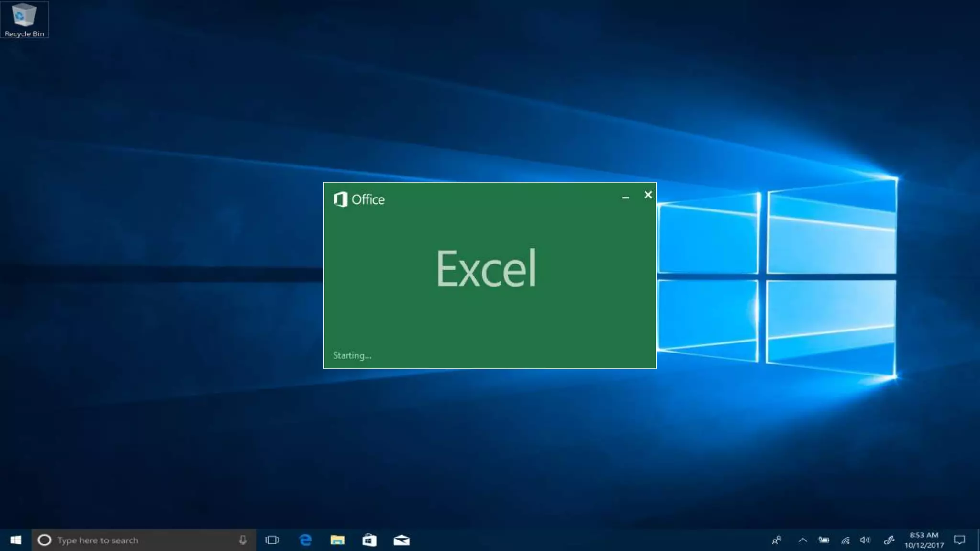Image resolution: width=980 pixels, height=551 pixels.
Task: Click the battery status icon
Action: (824, 540)
